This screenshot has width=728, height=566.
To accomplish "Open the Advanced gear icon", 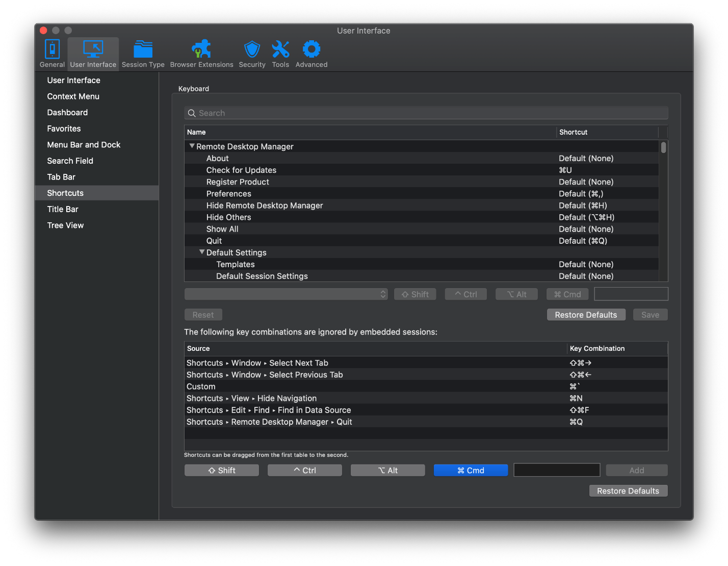I will [311, 50].
